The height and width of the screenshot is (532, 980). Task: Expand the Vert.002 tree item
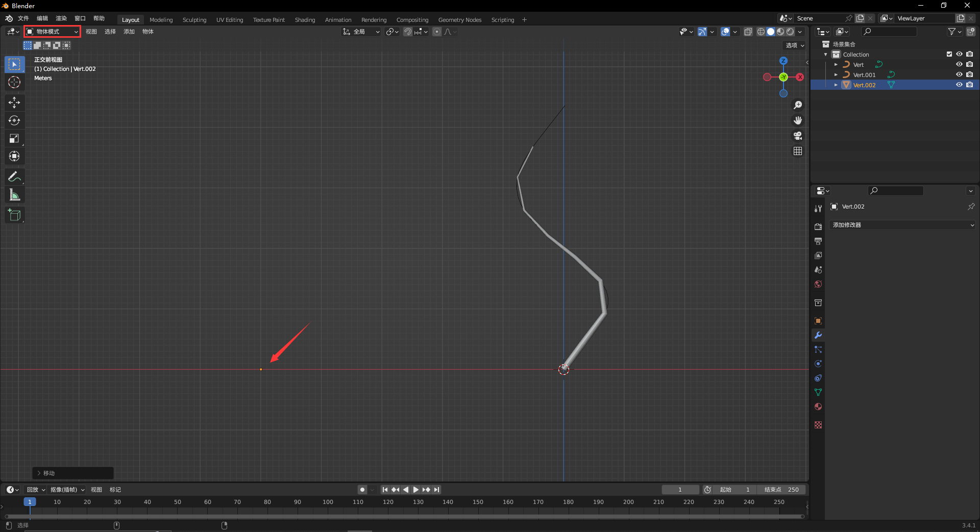(836, 85)
